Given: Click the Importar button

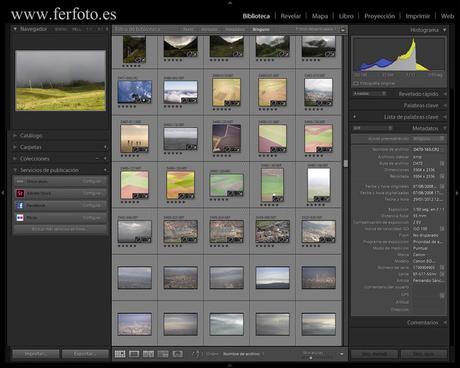Looking at the screenshot, I should (x=36, y=354).
